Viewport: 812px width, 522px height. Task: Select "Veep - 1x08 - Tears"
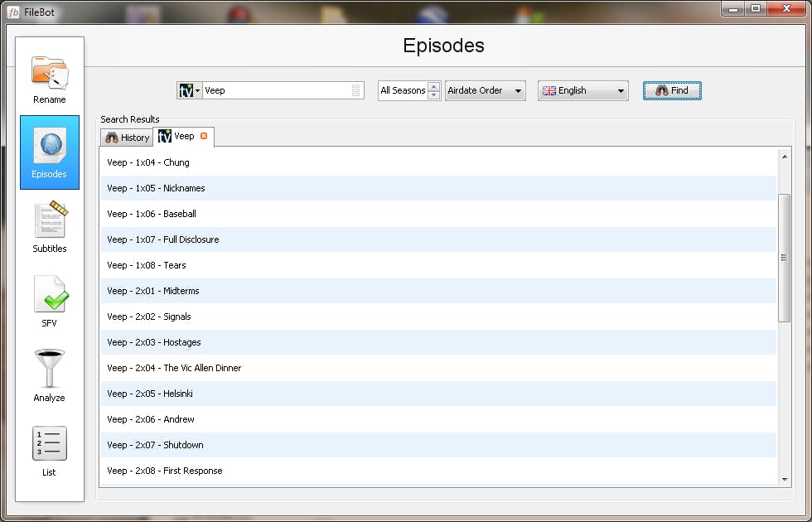point(438,265)
